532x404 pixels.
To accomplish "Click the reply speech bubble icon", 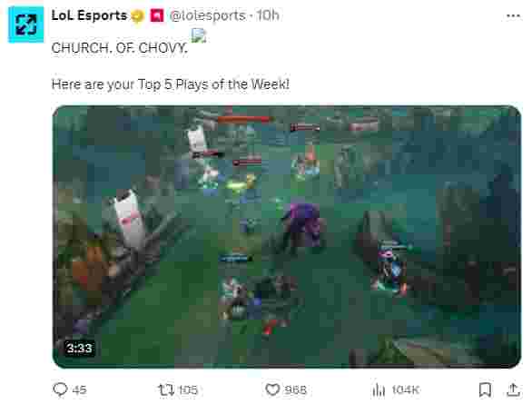I will [61, 389].
